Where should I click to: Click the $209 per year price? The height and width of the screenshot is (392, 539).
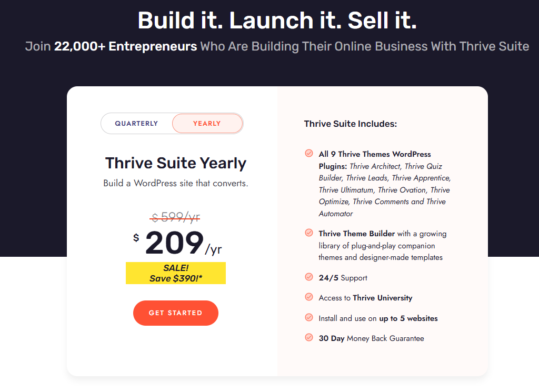(x=177, y=243)
